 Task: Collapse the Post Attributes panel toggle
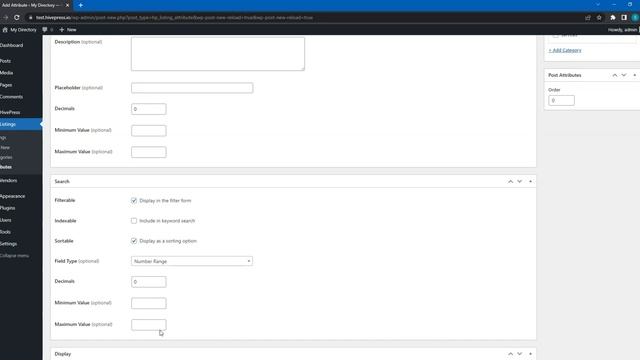pos(634,75)
